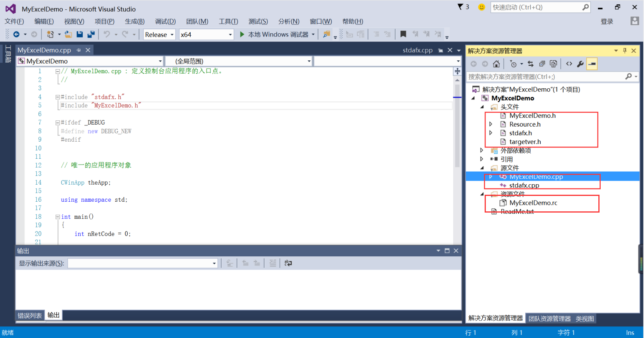Start debugging with the green play arrow
Image resolution: width=644 pixels, height=338 pixels.
242,34
